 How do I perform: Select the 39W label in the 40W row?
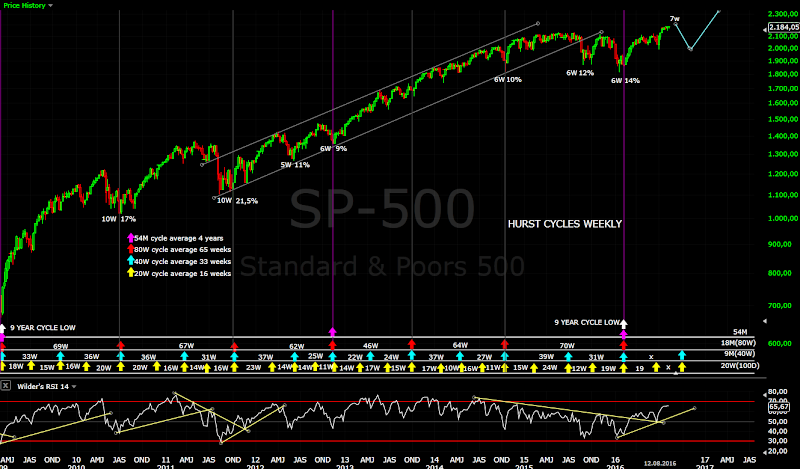pyautogui.click(x=546, y=356)
